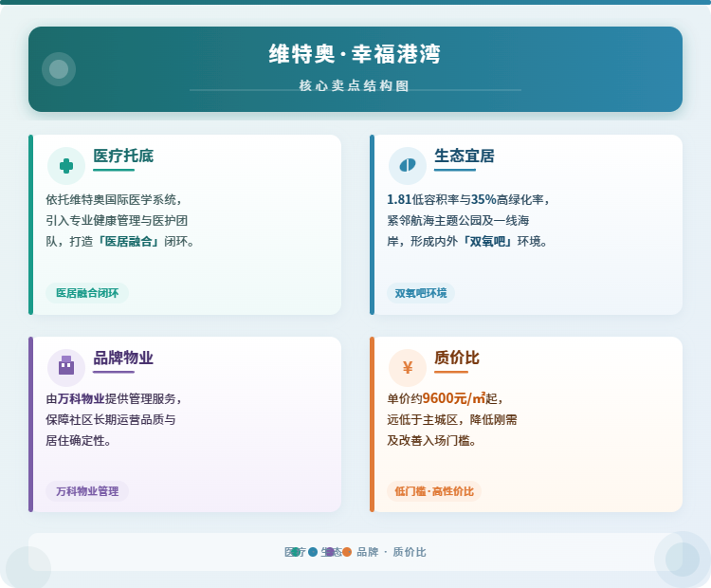
Task: Select the orange legend dot in the footer
Action: point(347,552)
